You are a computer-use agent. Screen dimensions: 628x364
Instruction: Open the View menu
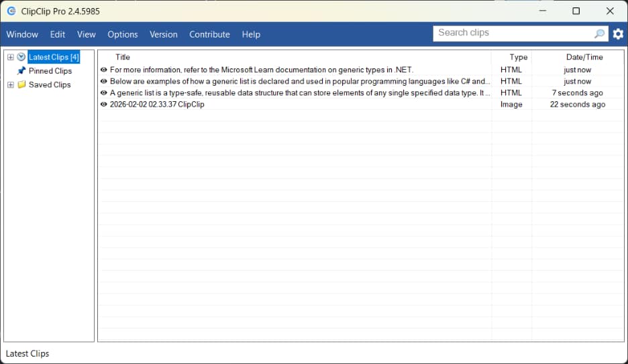coord(86,34)
